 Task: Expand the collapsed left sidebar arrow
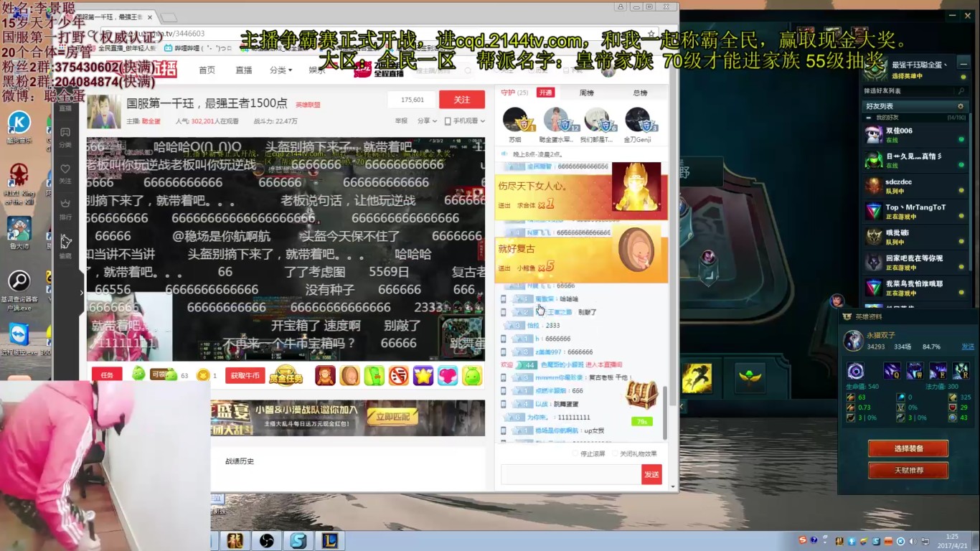click(x=81, y=292)
